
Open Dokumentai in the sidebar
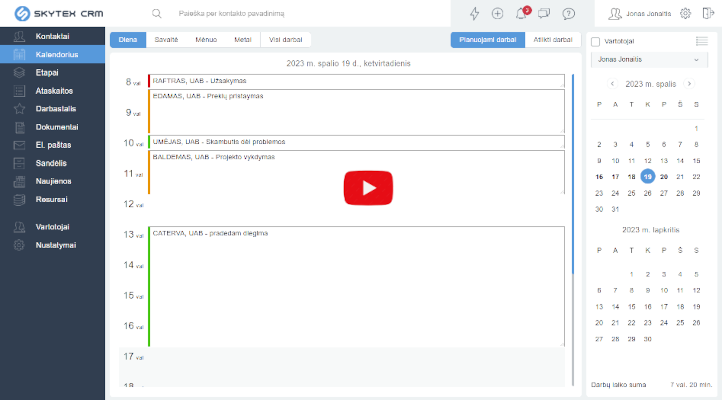click(57, 127)
